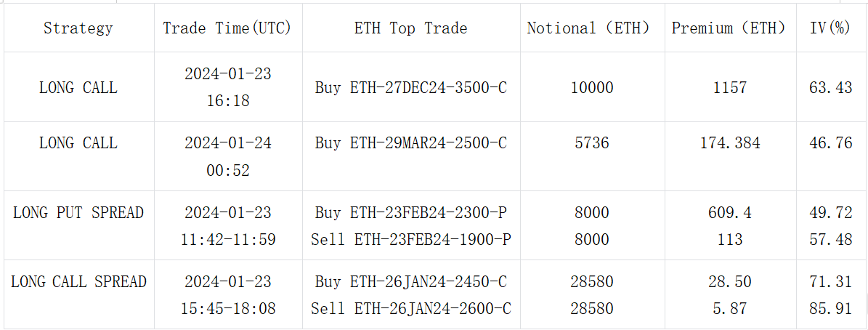The width and height of the screenshot is (868, 330).
Task: Click the LONG PUT SPREAD strategy cell
Action: click(78, 213)
